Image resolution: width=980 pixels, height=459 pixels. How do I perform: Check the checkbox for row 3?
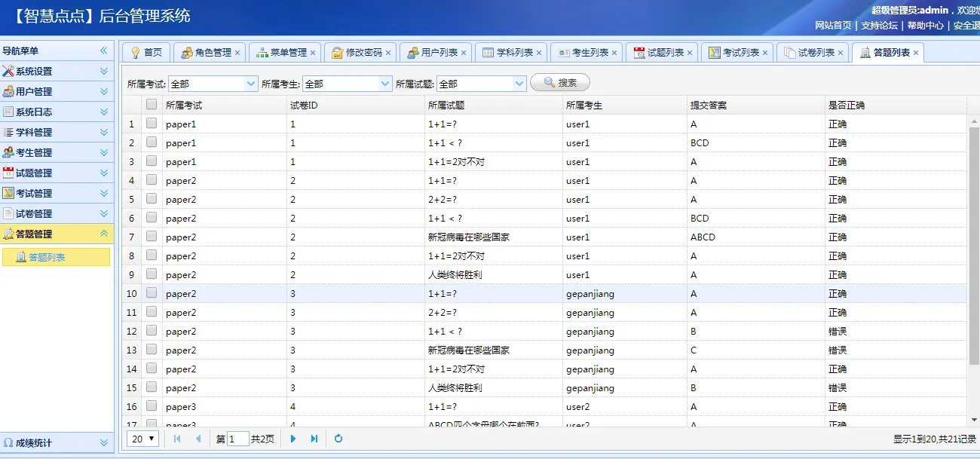(x=152, y=161)
